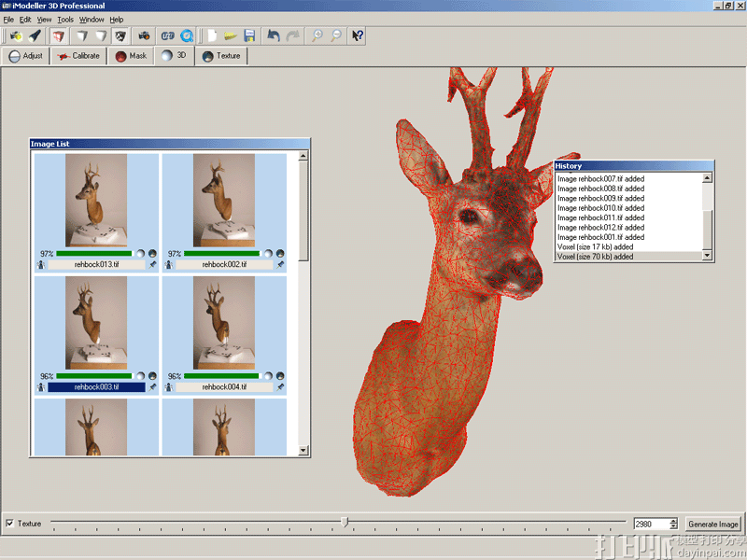This screenshot has width=747, height=560.
Task: Click the camera snapshot toolbar icon
Action: click(x=144, y=35)
